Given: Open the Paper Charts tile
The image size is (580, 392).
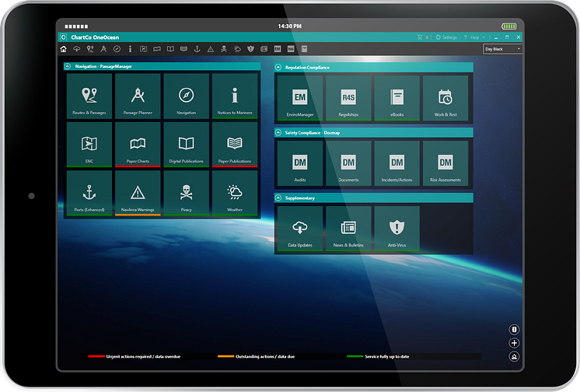Looking at the screenshot, I should [138, 145].
